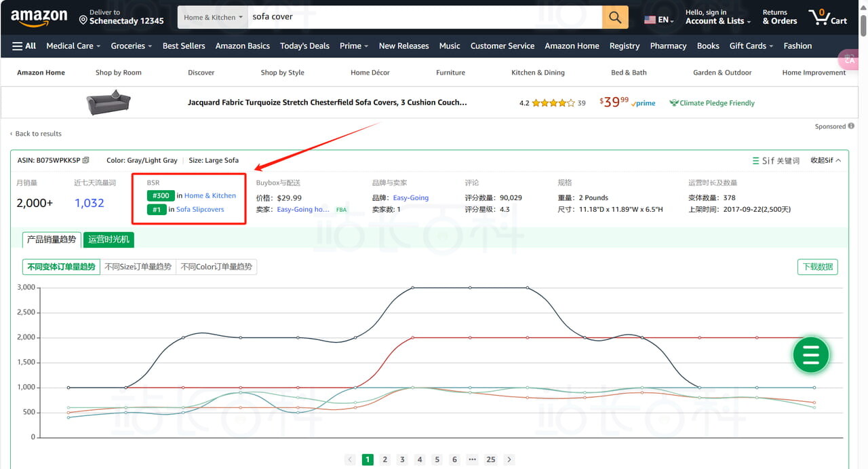Click the sofa product thumbnail
Screen dimensions: 868x469
point(108,102)
